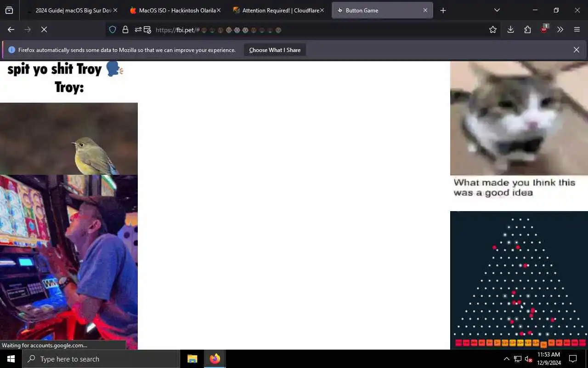Click the surprised cat meme image
Screen dimensions: 588x368
click(519, 118)
